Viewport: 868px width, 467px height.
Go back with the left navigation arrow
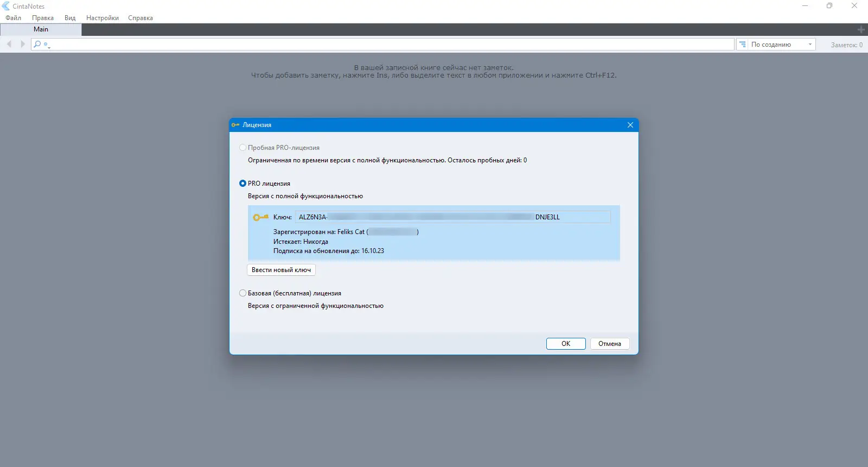(x=9, y=44)
